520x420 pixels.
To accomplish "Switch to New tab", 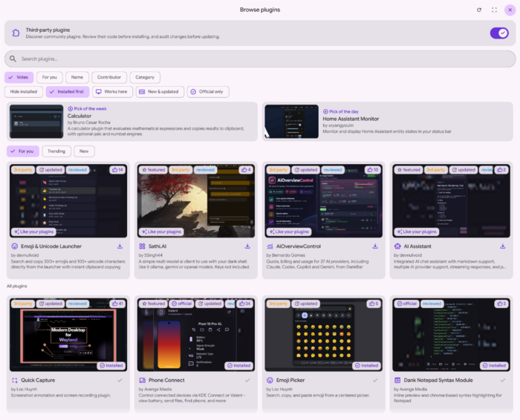I will tap(84, 151).
